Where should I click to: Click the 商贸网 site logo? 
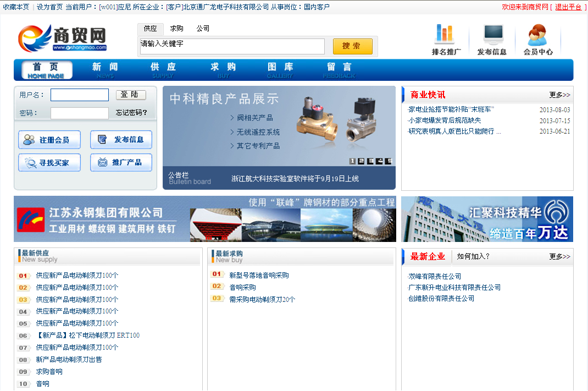(62, 38)
